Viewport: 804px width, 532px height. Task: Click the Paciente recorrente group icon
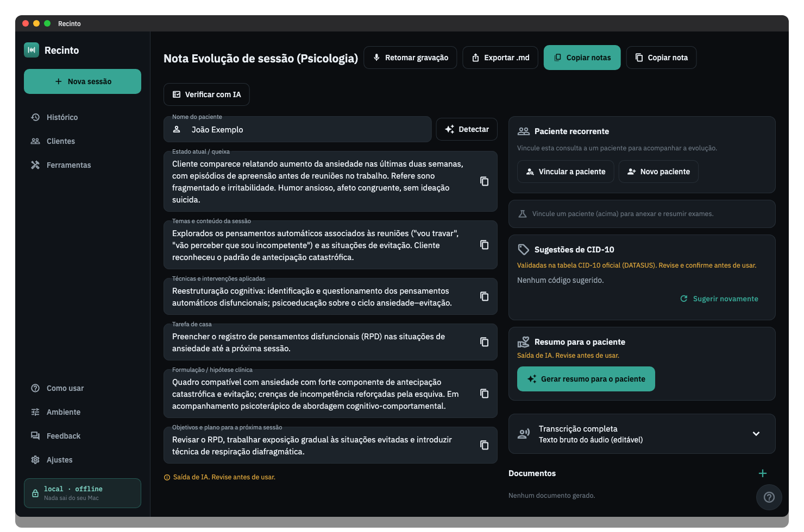tap(524, 131)
